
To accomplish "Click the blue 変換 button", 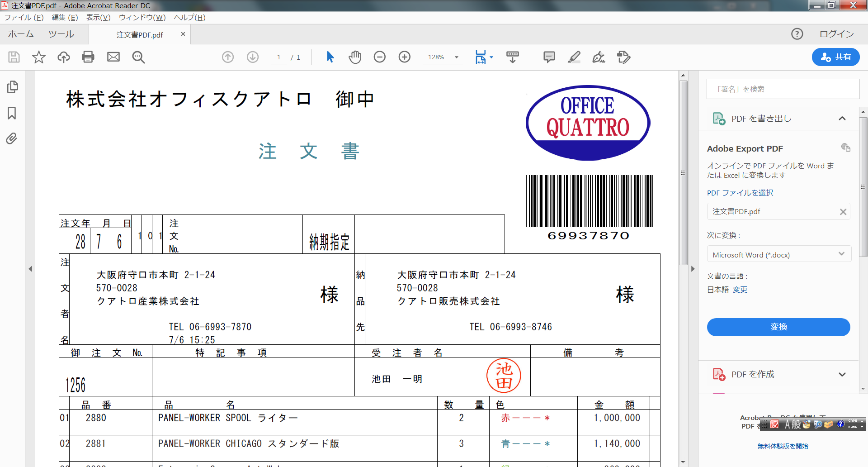I will tap(778, 327).
